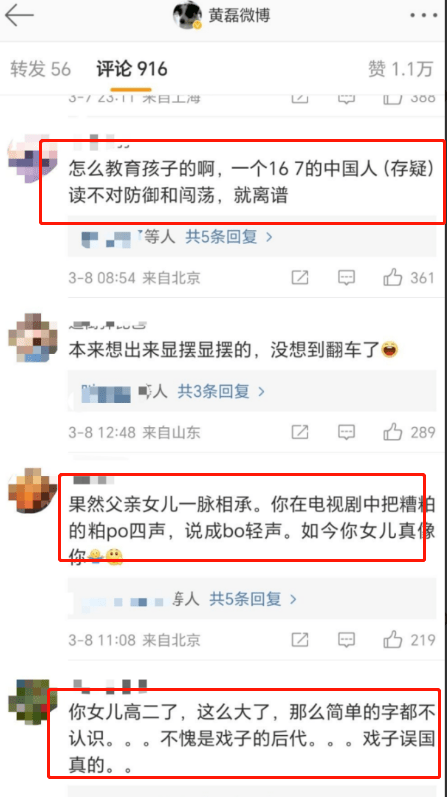447x797 pixels.
Task: Share the 3-8 12:48 Shandong comment
Action: (300, 432)
